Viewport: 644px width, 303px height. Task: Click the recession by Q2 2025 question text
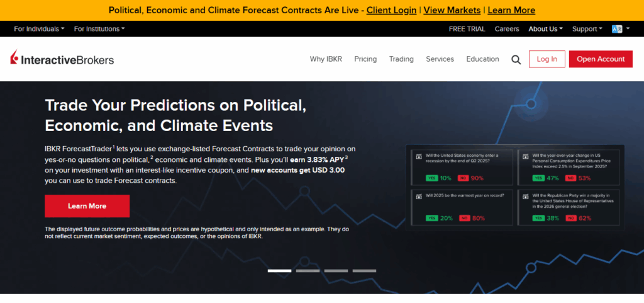[x=462, y=158]
